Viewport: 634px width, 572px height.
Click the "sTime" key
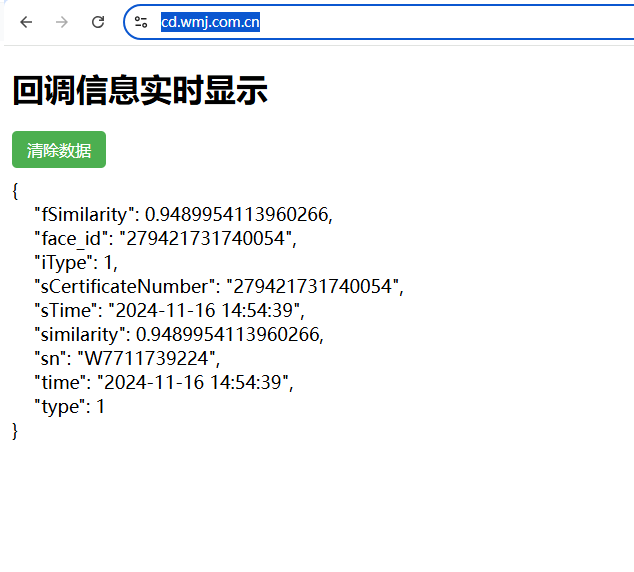[x=66, y=310]
